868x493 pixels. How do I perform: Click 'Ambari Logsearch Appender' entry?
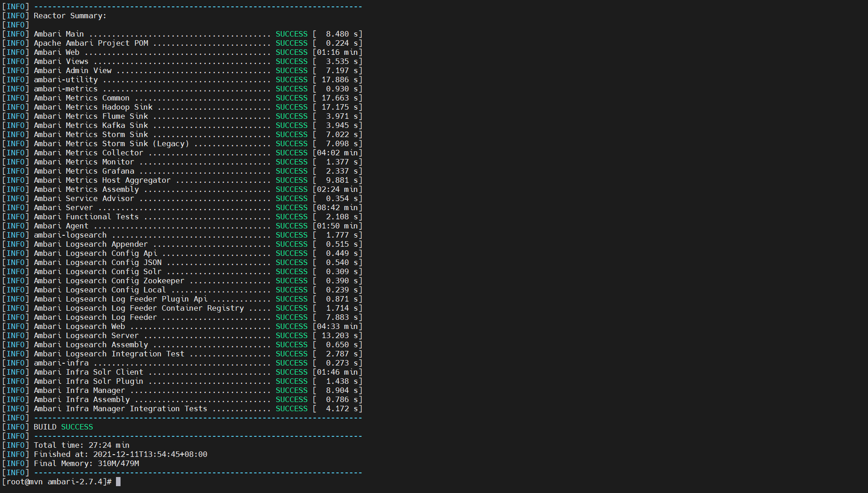[91, 244]
